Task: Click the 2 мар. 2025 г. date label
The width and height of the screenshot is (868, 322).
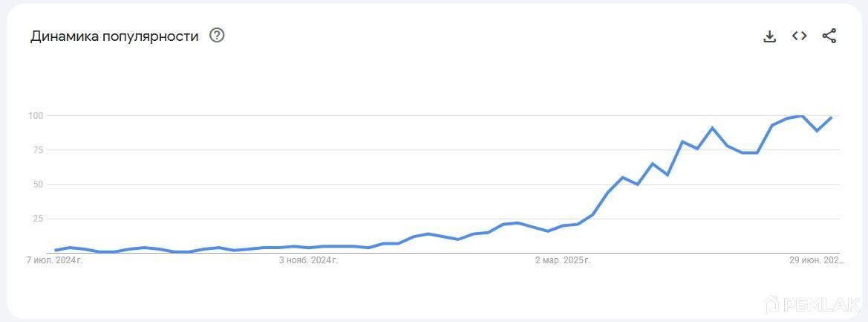Action: pos(562,260)
